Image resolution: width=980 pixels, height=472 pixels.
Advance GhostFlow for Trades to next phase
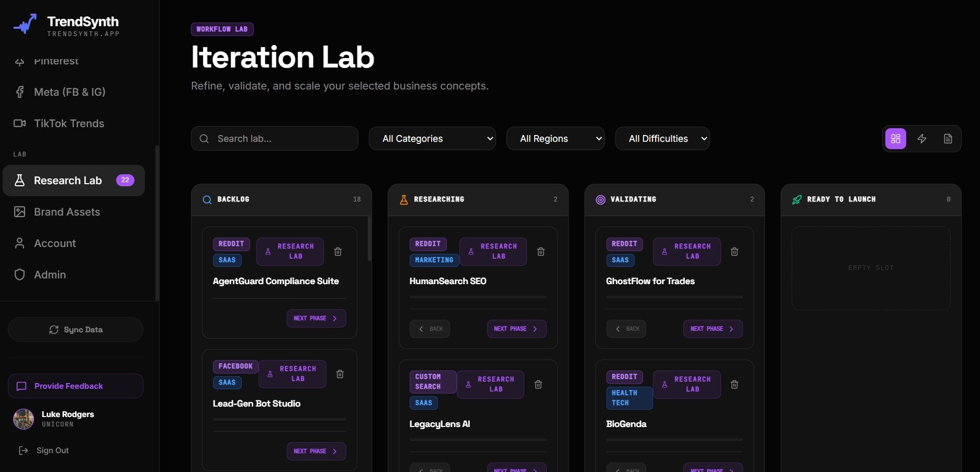click(713, 329)
